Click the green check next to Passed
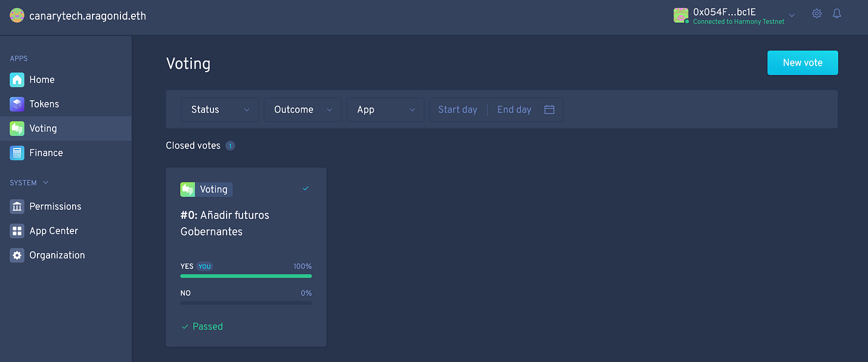Screen dimensions: 868x362 [x=185, y=327]
